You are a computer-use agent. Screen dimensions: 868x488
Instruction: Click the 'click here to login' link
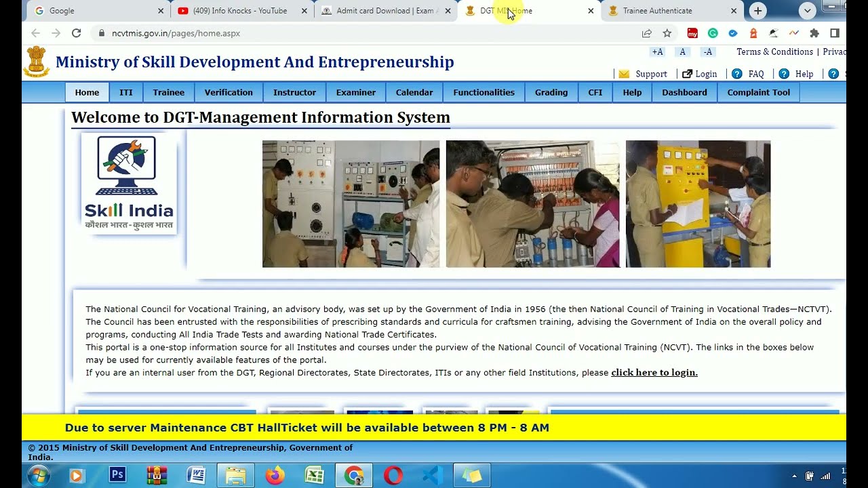click(x=654, y=373)
